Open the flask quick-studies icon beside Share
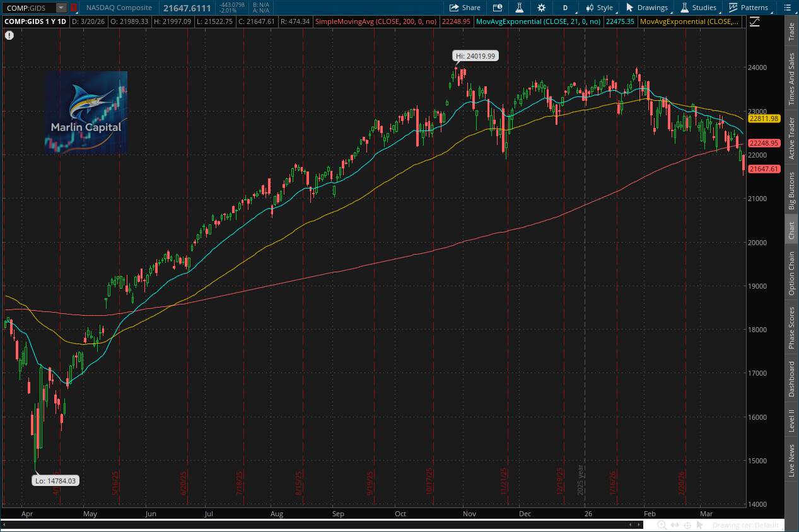Image resolution: width=799 pixels, height=532 pixels. click(x=519, y=8)
